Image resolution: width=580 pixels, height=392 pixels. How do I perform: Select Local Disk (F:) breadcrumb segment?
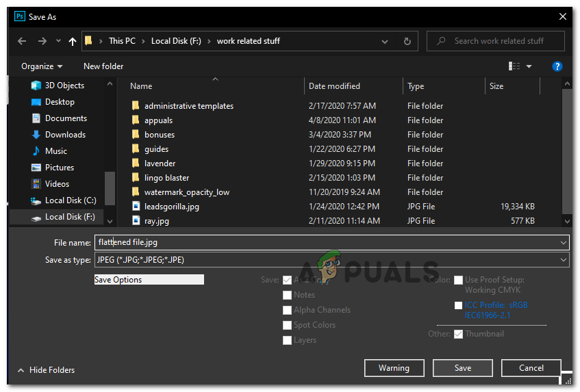[x=176, y=41]
